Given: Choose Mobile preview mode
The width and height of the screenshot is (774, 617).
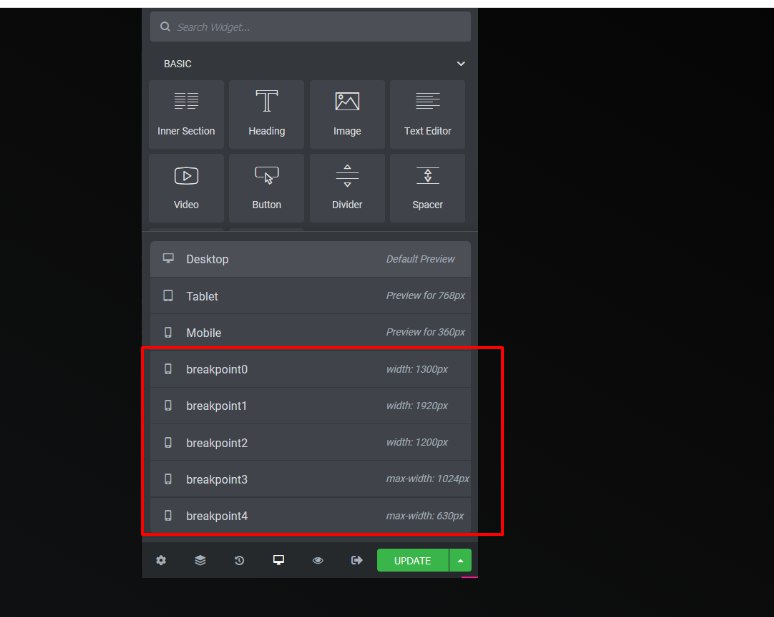Looking at the screenshot, I should tap(310, 332).
